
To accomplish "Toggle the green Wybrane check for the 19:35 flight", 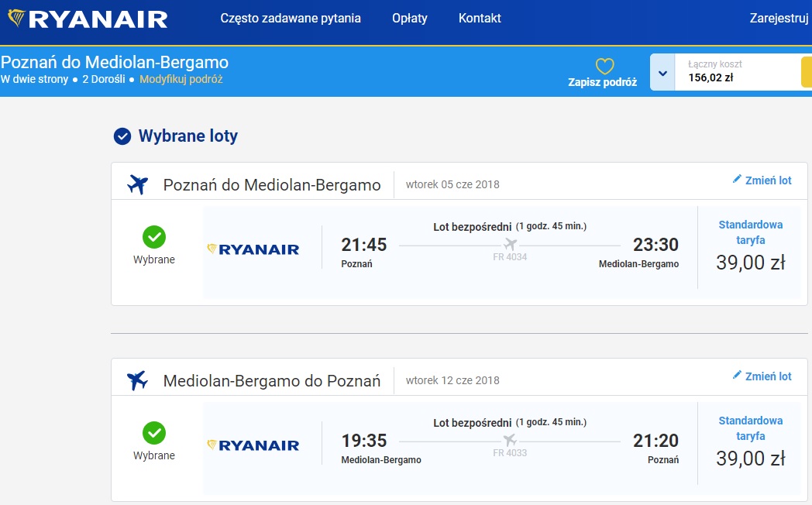I will [x=154, y=433].
